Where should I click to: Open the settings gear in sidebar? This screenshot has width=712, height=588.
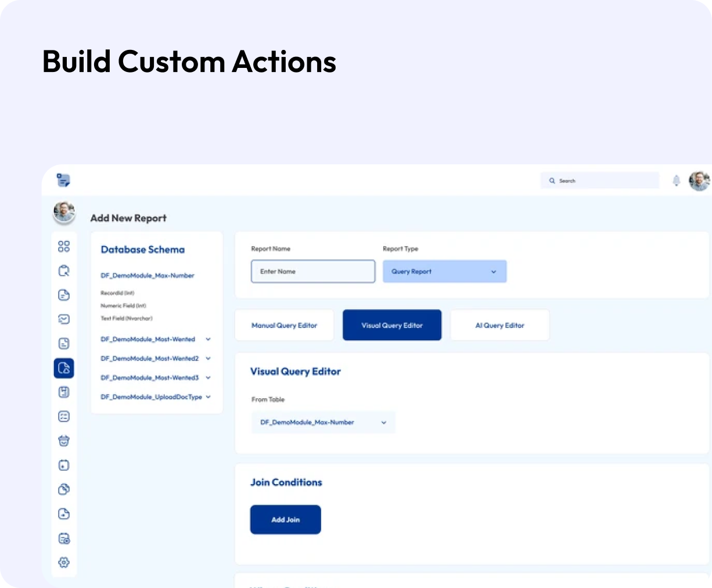click(x=64, y=562)
